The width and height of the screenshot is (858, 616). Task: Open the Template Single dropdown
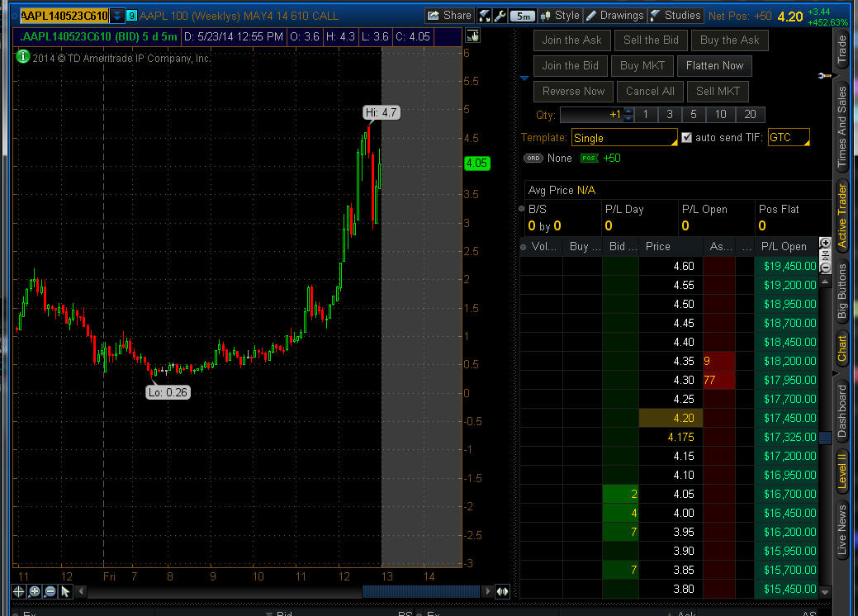click(624, 138)
